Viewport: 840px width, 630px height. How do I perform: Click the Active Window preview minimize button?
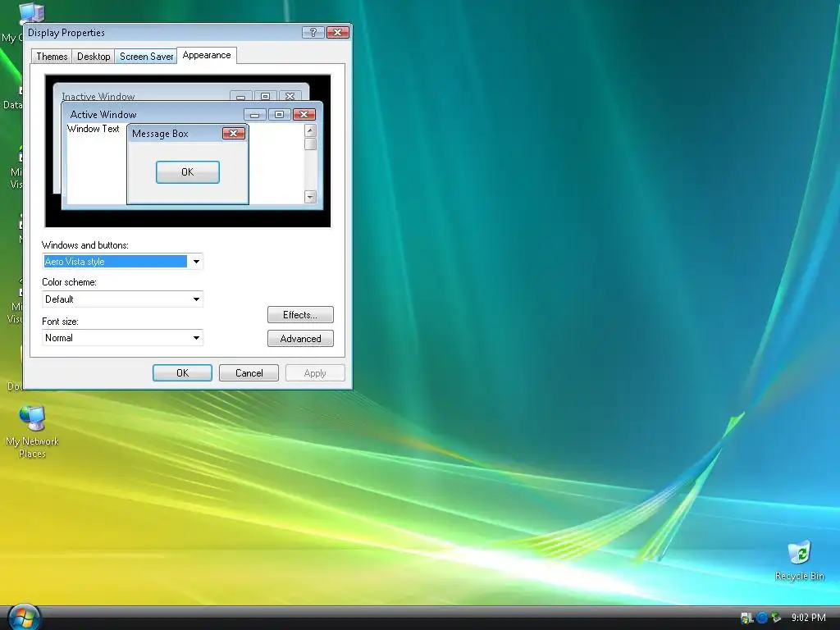254,115
